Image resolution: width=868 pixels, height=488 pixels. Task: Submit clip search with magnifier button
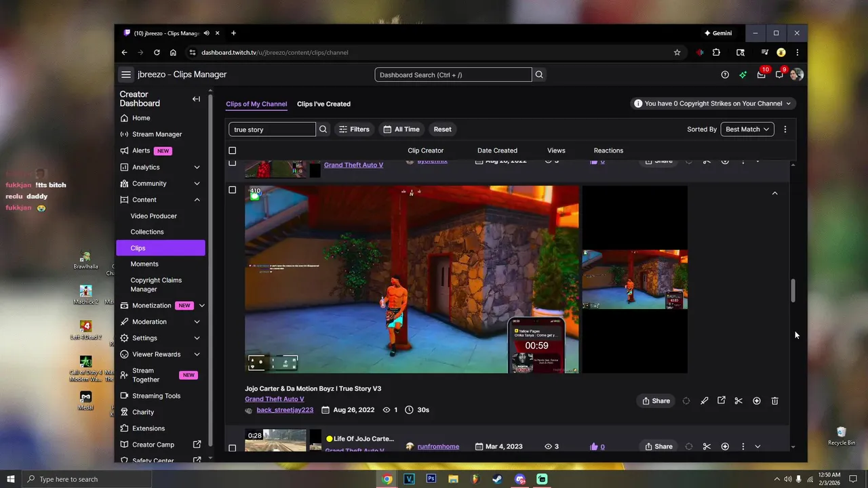(323, 129)
